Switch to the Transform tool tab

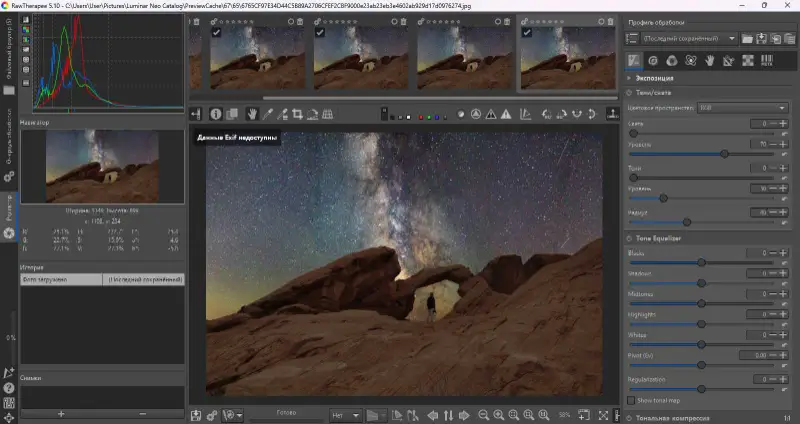click(729, 61)
